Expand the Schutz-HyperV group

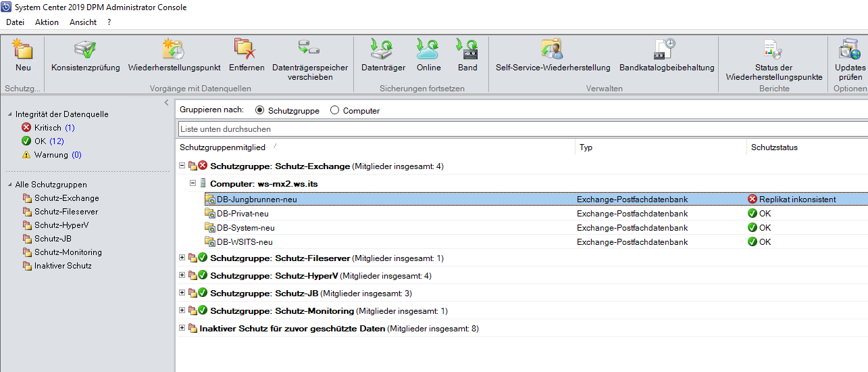tap(182, 275)
